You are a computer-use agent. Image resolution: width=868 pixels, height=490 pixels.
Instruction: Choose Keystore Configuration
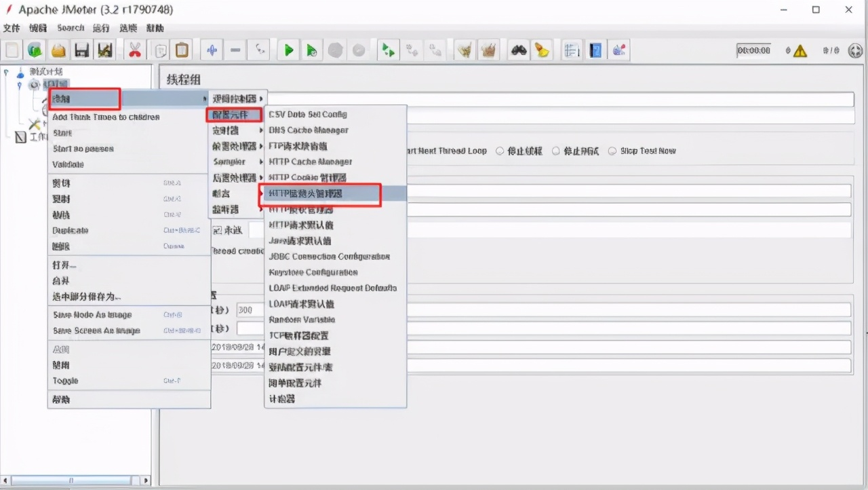[x=335, y=272]
